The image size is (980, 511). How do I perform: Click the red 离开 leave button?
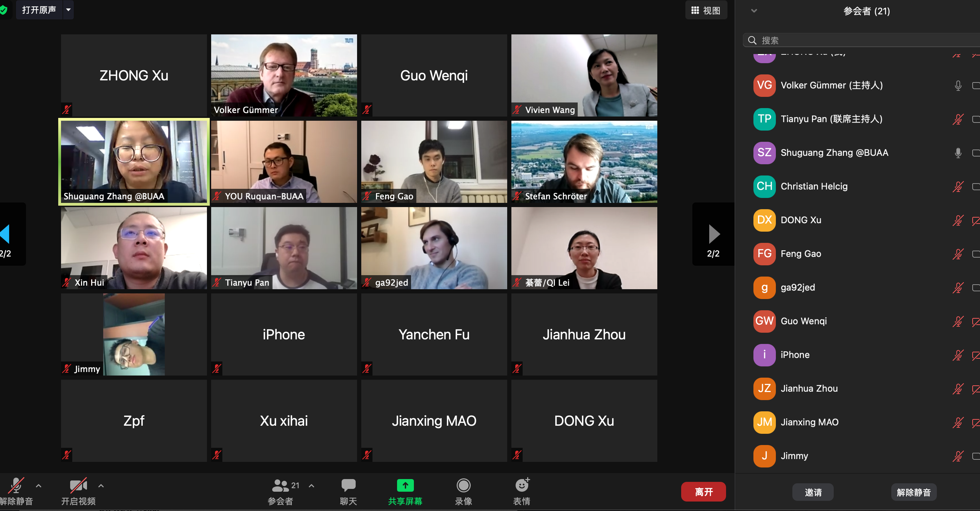(703, 492)
